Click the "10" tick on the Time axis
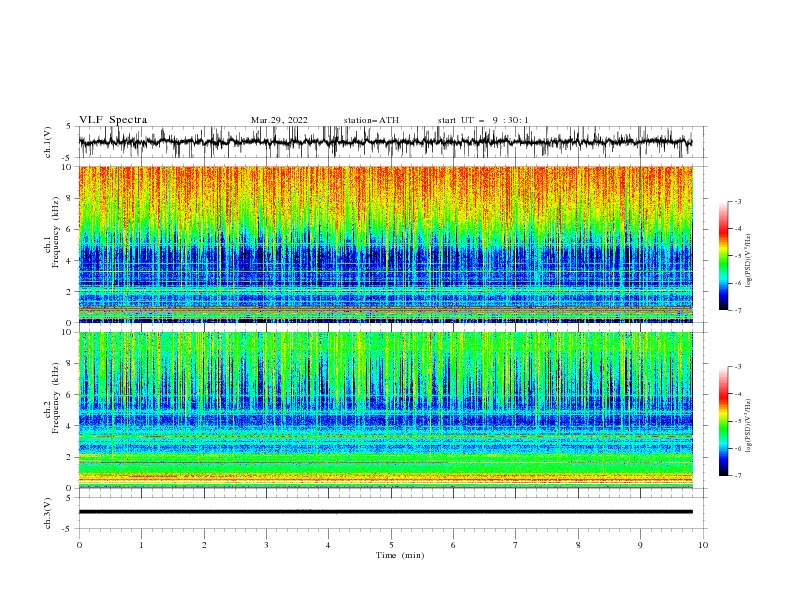The width and height of the screenshot is (792, 612). (703, 545)
